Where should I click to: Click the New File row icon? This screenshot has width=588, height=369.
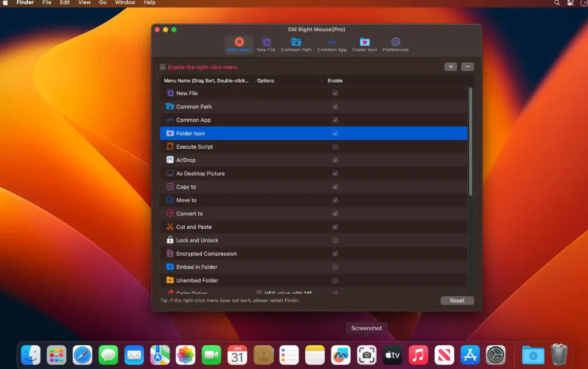pos(170,93)
